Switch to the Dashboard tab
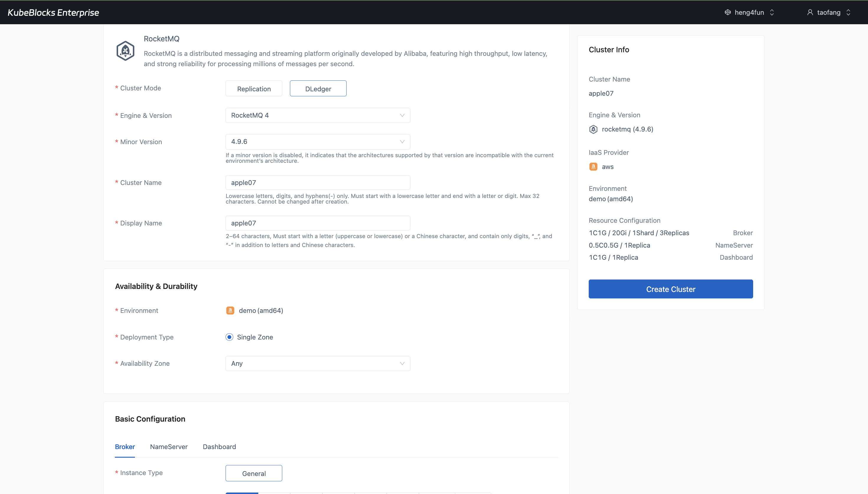This screenshot has height=494, width=868. (219, 447)
